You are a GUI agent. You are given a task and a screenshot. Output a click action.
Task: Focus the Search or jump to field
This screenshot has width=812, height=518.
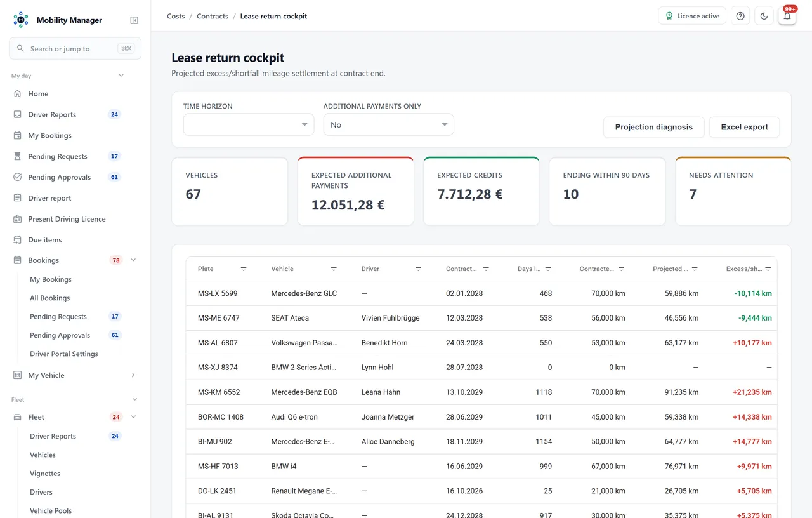click(x=75, y=48)
